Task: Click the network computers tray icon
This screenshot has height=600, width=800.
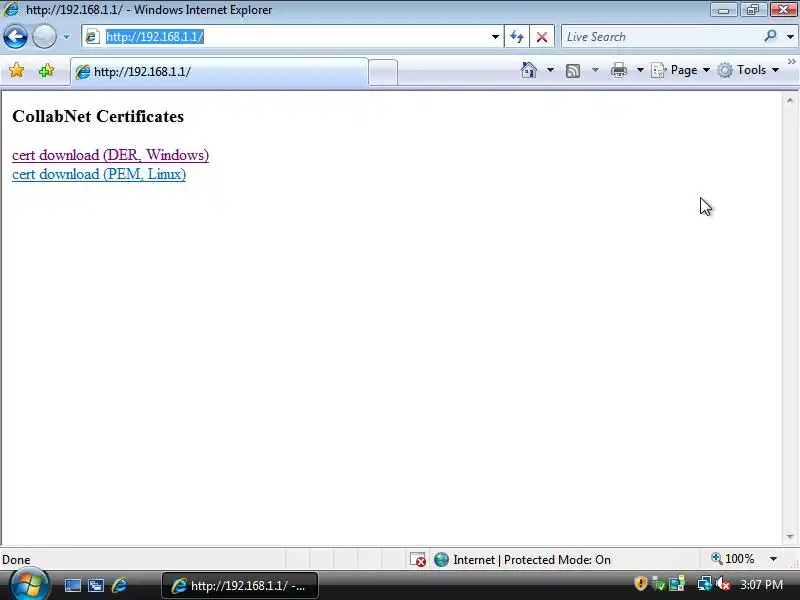Action: (677, 584)
